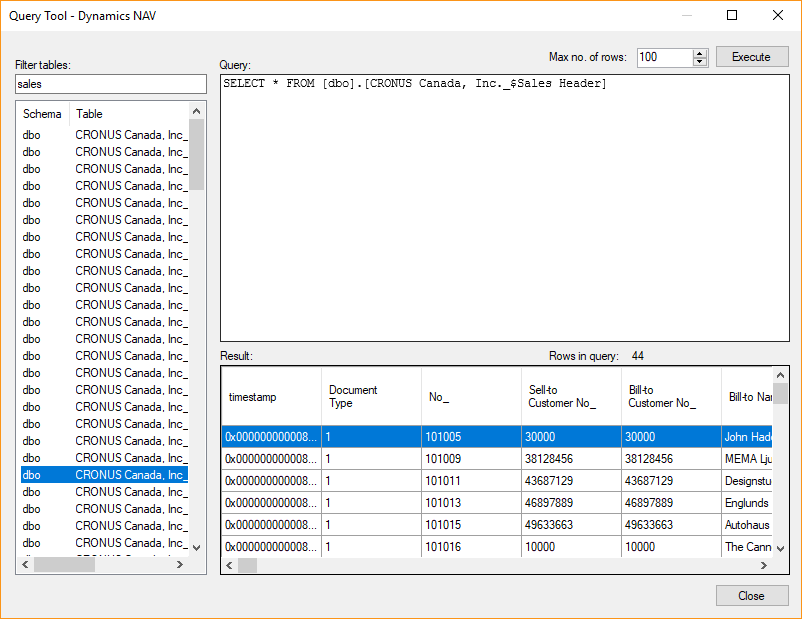Select the highlighted dbo CRONUS table row
Image resolution: width=802 pixels, height=619 pixels.
104,475
